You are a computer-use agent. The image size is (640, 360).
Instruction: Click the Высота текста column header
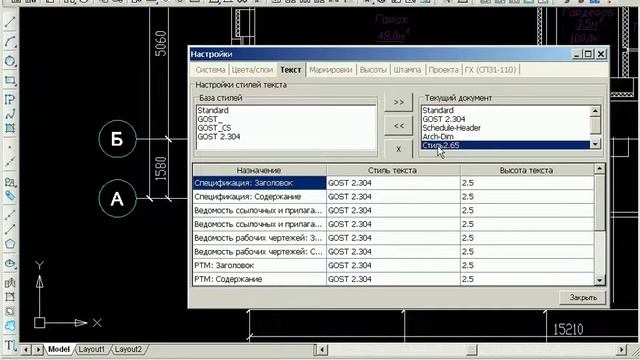[x=527, y=170]
